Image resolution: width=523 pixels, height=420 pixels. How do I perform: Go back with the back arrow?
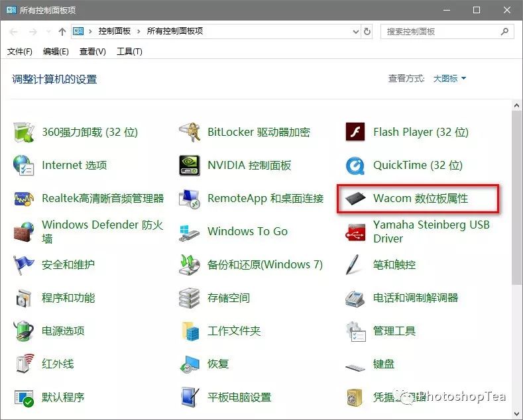coord(14,32)
